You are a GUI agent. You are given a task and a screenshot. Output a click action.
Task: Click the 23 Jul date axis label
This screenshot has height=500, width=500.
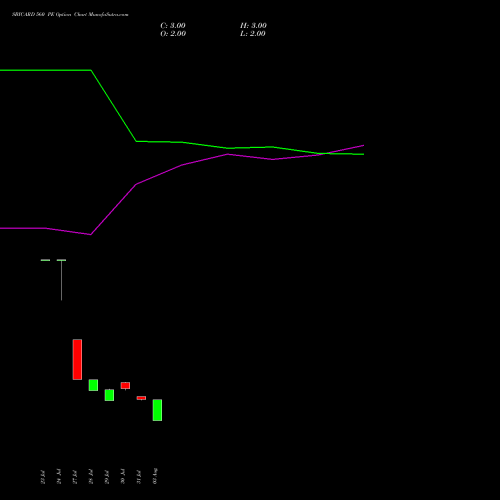(43, 477)
